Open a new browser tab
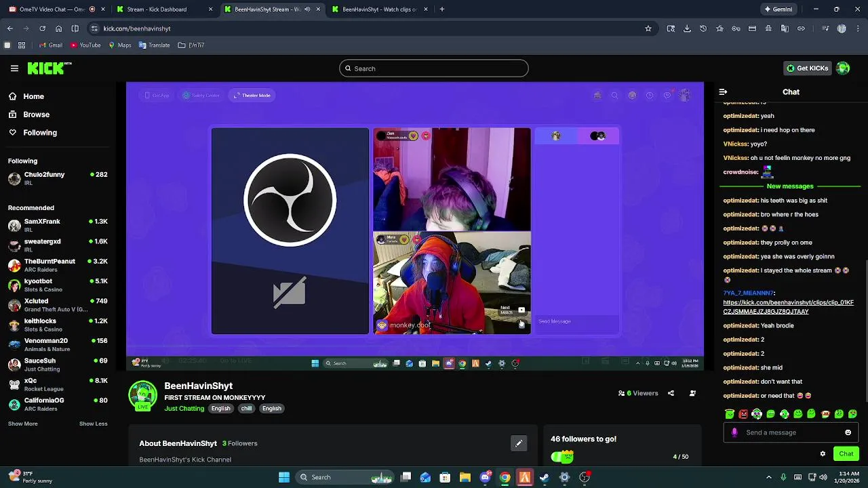Image resolution: width=868 pixels, height=488 pixels. 442,9
